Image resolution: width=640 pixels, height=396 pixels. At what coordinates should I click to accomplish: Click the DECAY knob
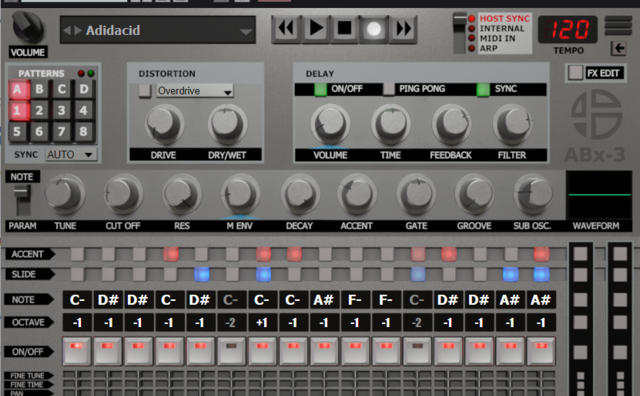tap(300, 194)
